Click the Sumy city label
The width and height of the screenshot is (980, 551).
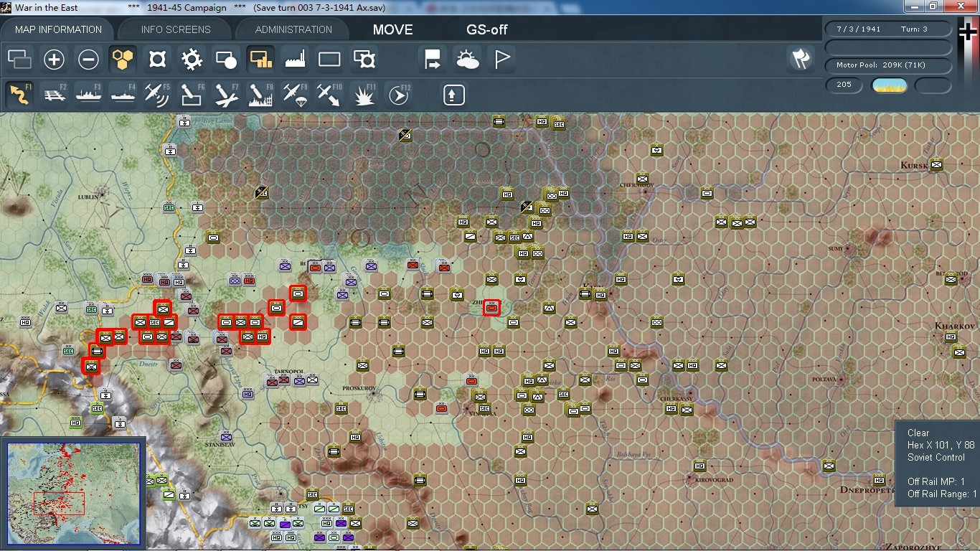(837, 248)
